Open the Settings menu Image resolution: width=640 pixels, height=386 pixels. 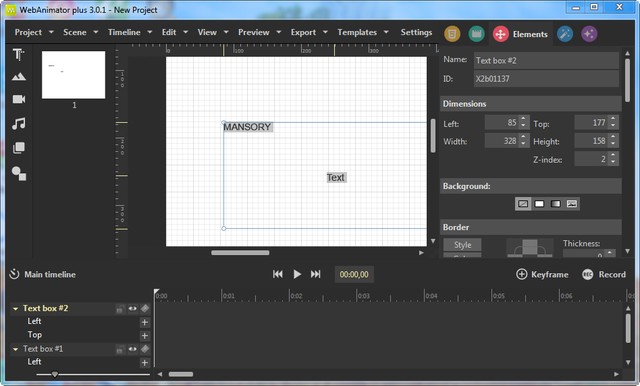tap(416, 32)
